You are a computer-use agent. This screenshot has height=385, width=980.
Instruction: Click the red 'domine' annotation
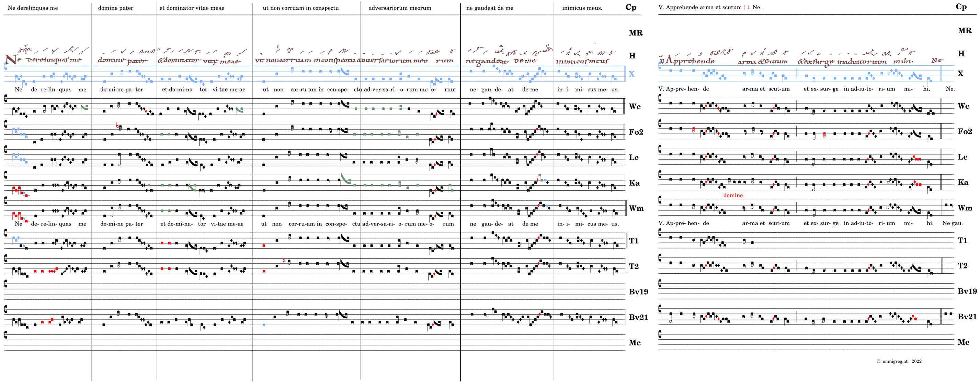(x=733, y=195)
